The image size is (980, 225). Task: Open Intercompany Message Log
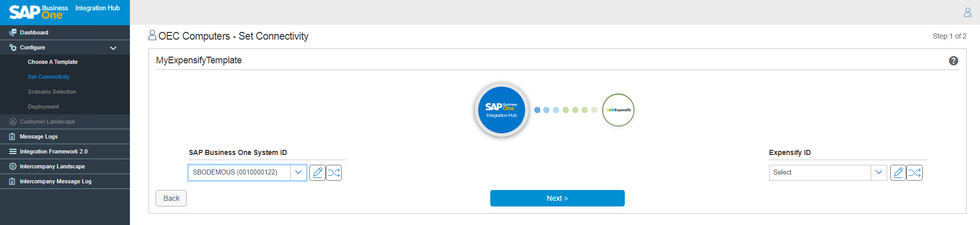(55, 181)
